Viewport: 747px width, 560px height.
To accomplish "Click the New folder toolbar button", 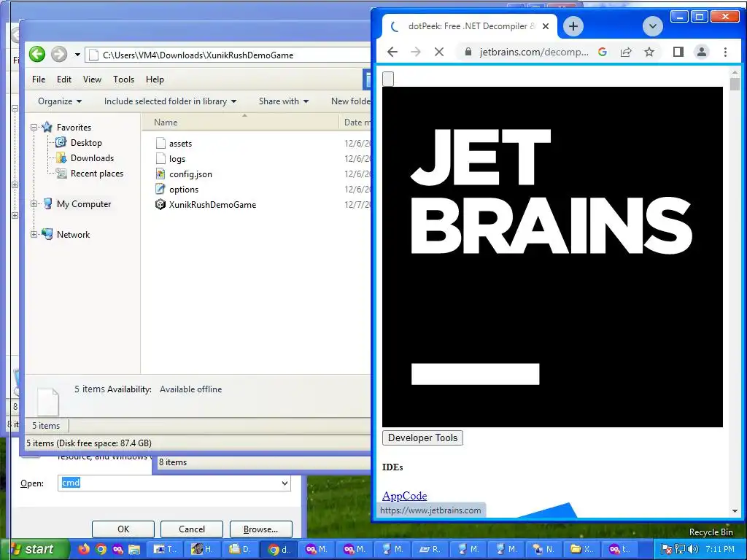I will point(351,101).
